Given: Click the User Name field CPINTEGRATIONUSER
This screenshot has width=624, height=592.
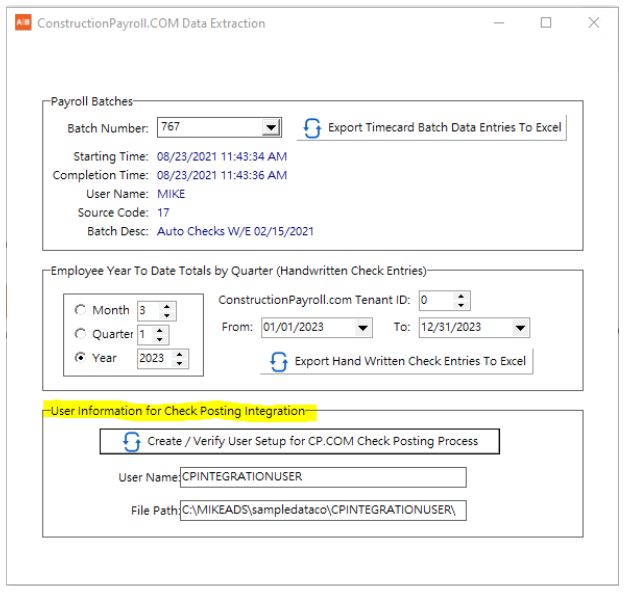Looking at the screenshot, I should pos(323,477).
